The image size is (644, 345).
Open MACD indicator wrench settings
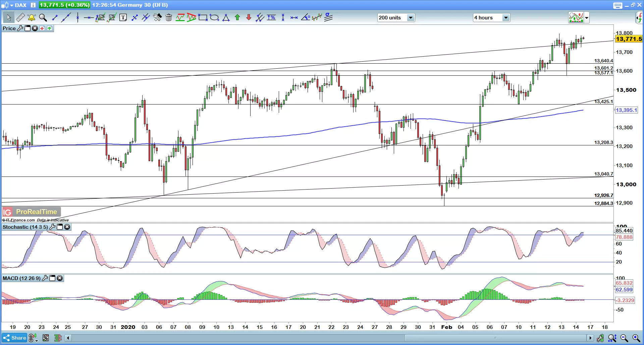point(45,278)
